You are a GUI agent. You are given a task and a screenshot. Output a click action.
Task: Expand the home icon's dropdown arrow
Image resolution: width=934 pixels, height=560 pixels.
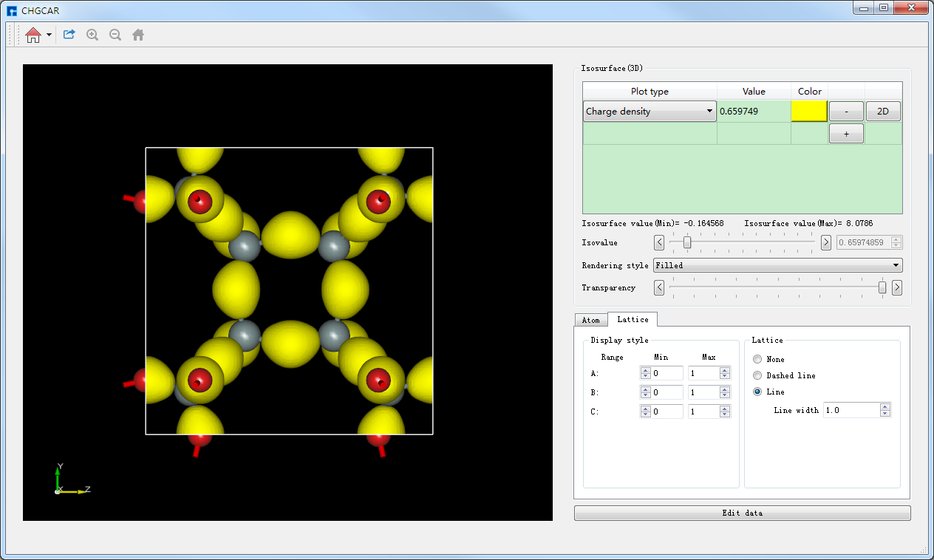click(x=48, y=34)
